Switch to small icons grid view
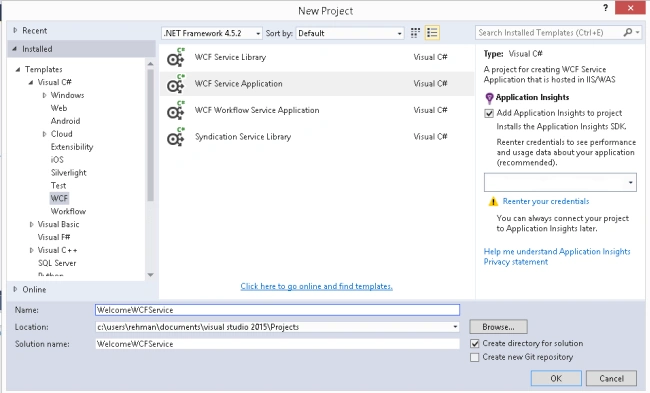The image size is (650, 393). click(415, 33)
